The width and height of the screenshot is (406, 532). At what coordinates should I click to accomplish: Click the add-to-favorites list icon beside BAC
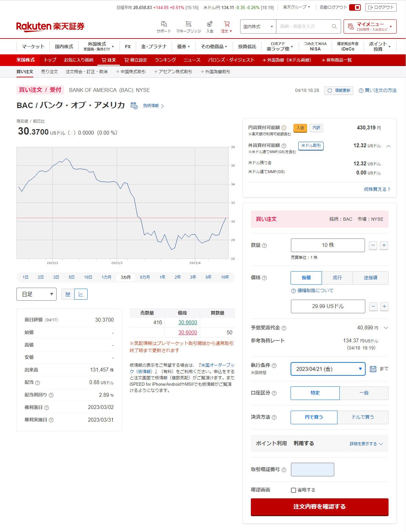click(x=134, y=106)
